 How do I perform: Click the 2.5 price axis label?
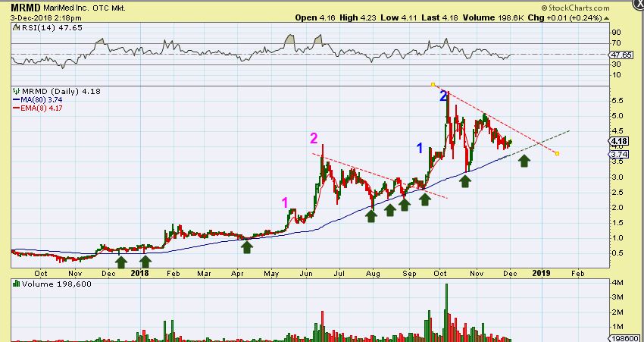coord(617,193)
